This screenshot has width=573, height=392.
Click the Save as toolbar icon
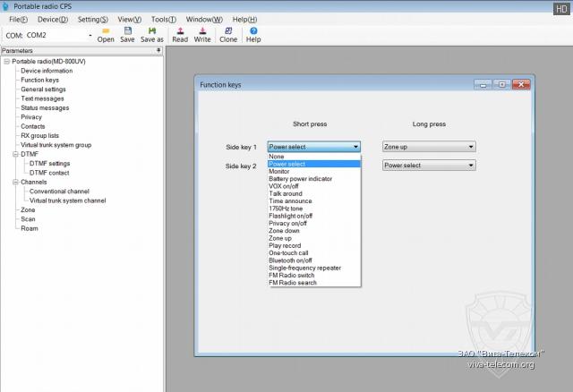pos(152,35)
